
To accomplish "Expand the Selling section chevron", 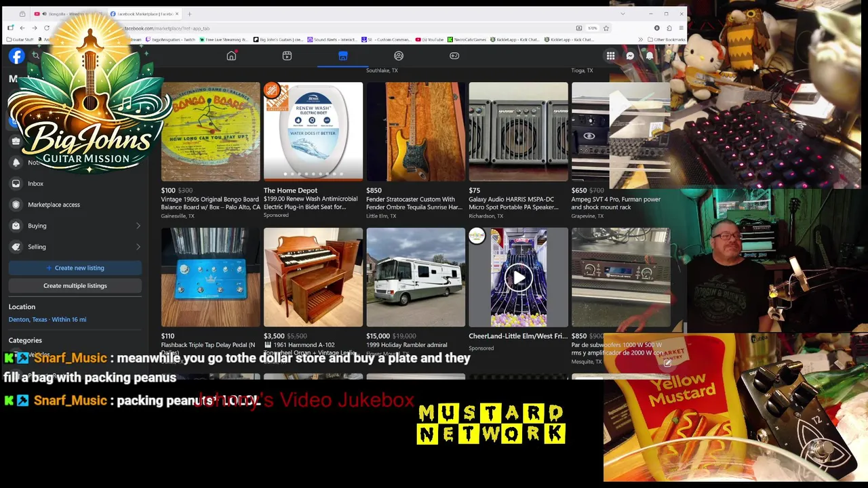I will point(138,247).
